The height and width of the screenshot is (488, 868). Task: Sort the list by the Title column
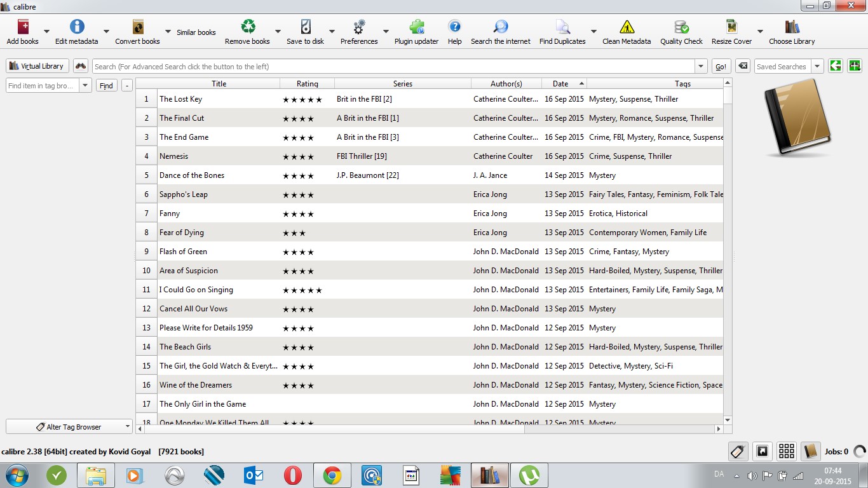[x=219, y=83]
